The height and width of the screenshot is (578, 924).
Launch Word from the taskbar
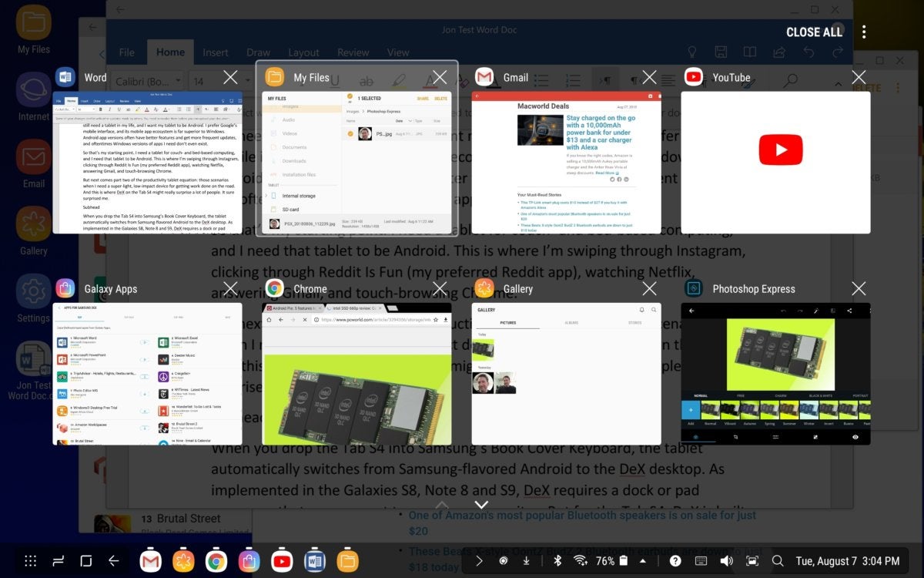[x=314, y=561]
